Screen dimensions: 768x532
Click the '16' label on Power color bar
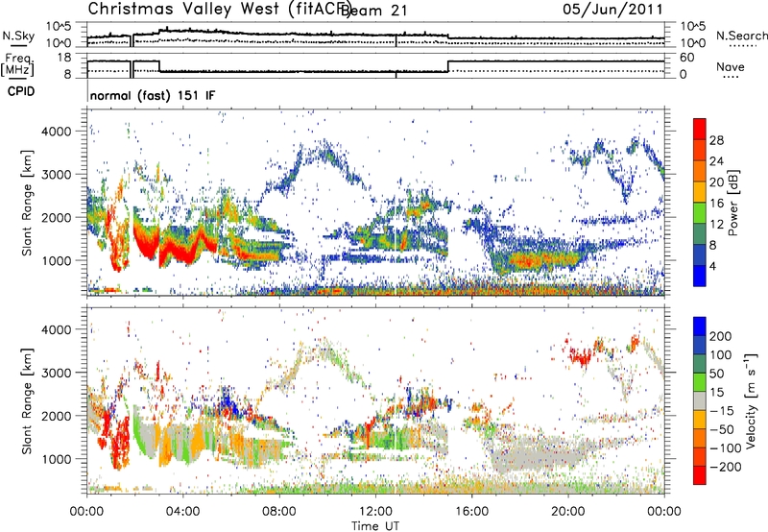click(716, 204)
